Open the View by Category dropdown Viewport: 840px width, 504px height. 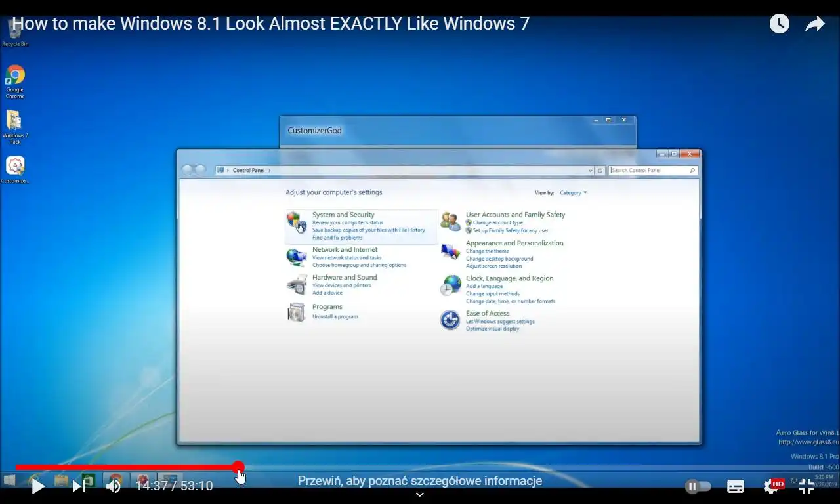[574, 193]
